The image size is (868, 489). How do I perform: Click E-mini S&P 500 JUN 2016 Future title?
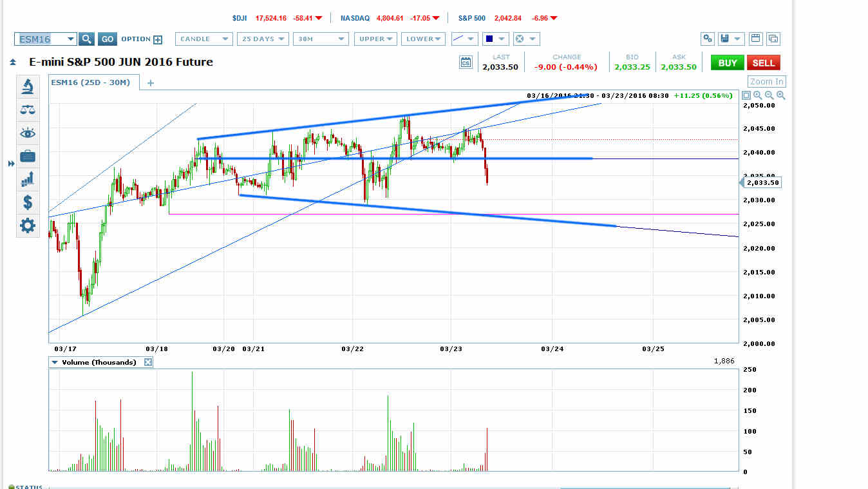pos(121,62)
